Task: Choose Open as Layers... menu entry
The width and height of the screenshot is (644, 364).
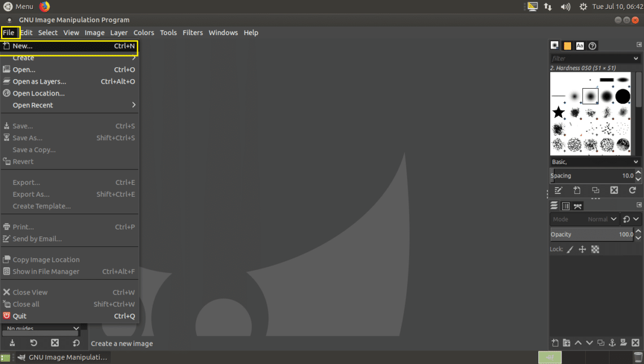Action: tap(69, 81)
